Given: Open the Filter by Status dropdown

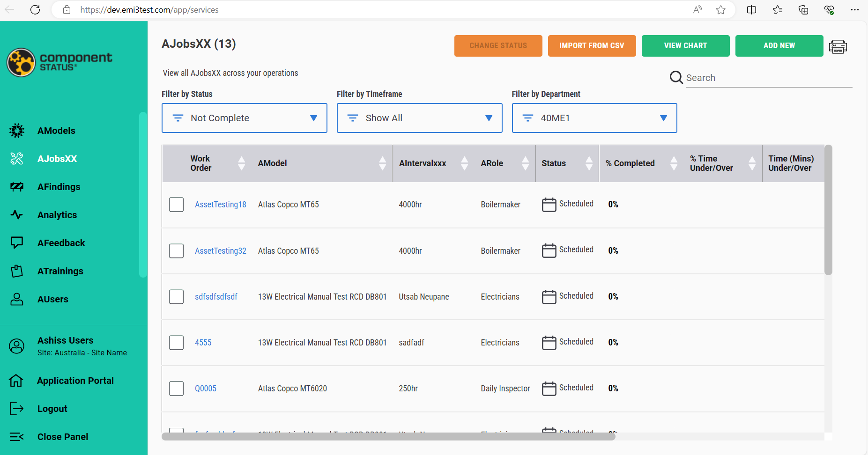Looking at the screenshot, I should pos(244,118).
